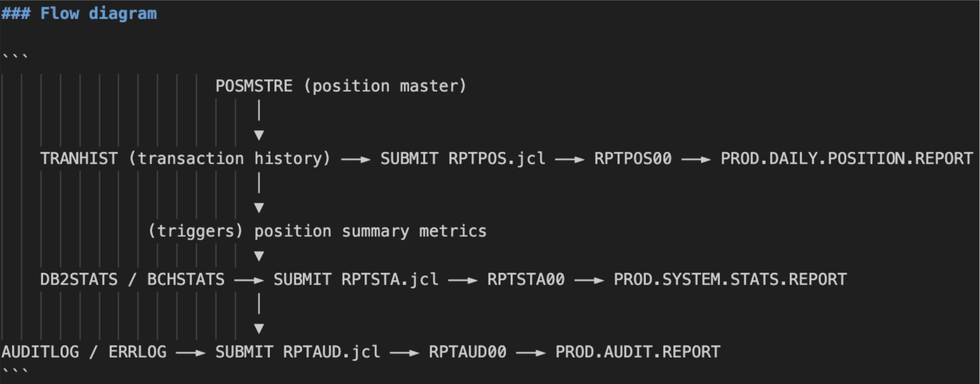Click the AUDITLOG / ERRLOG label

tap(84, 352)
